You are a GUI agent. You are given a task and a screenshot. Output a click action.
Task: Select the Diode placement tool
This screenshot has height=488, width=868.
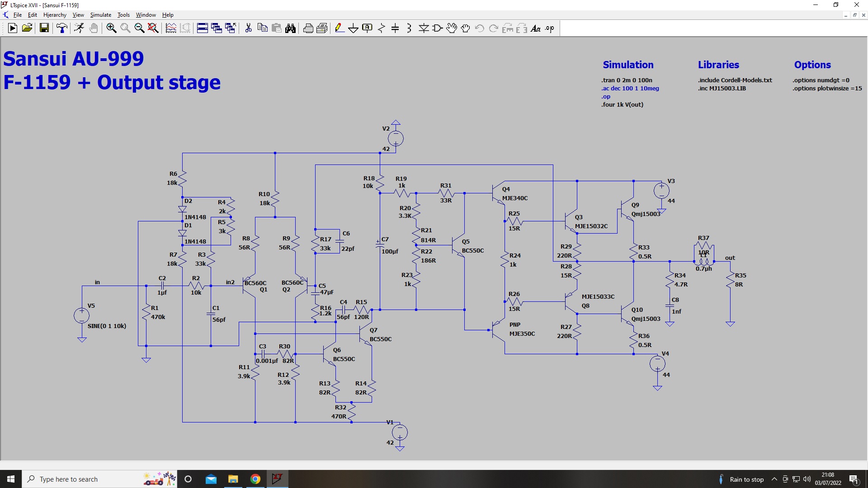424,28
